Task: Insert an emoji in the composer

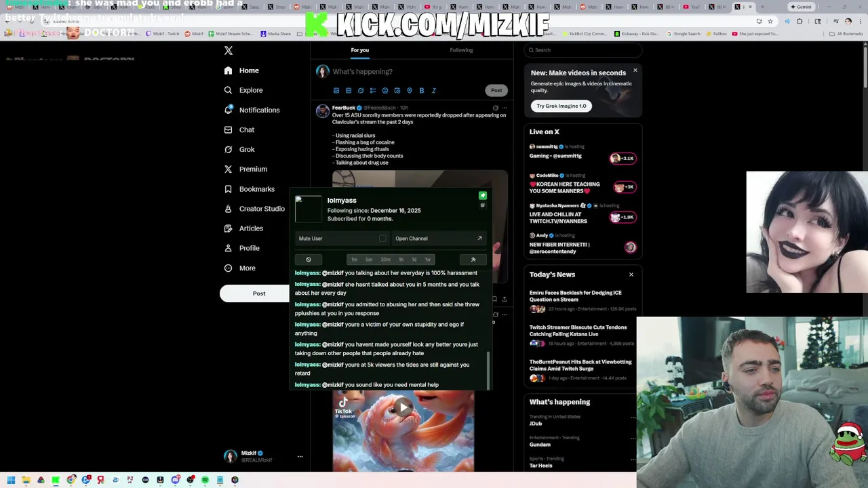Action: click(385, 90)
